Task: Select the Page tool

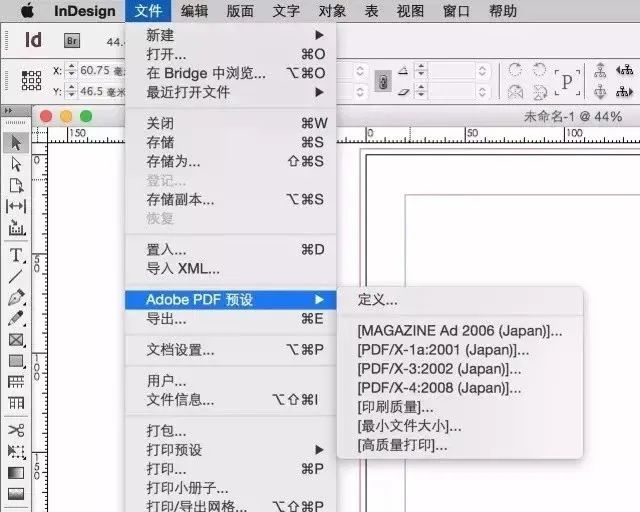Action: pos(16,185)
